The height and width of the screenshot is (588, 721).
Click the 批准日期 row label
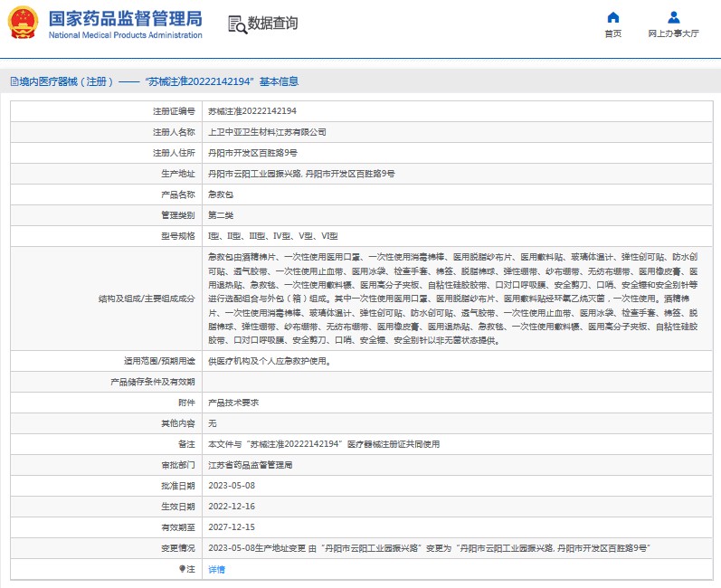pyautogui.click(x=178, y=486)
